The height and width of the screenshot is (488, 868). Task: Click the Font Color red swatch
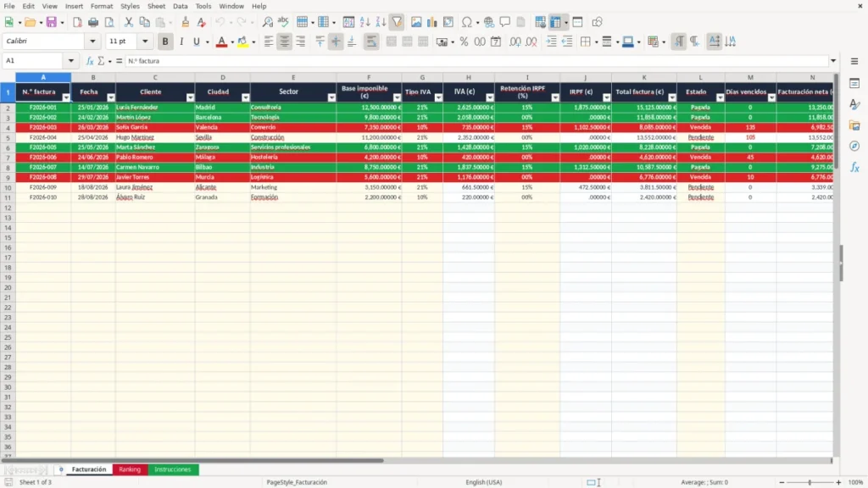tap(221, 42)
